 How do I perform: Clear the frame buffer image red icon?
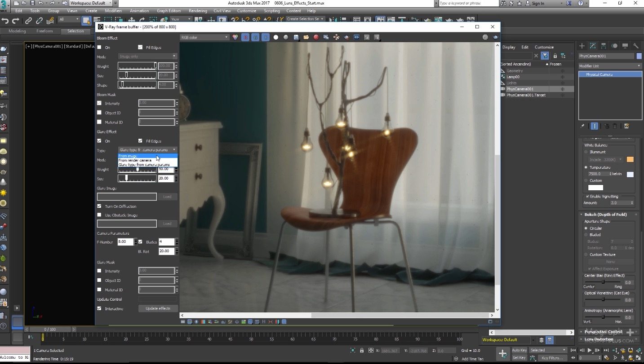tap(316, 37)
